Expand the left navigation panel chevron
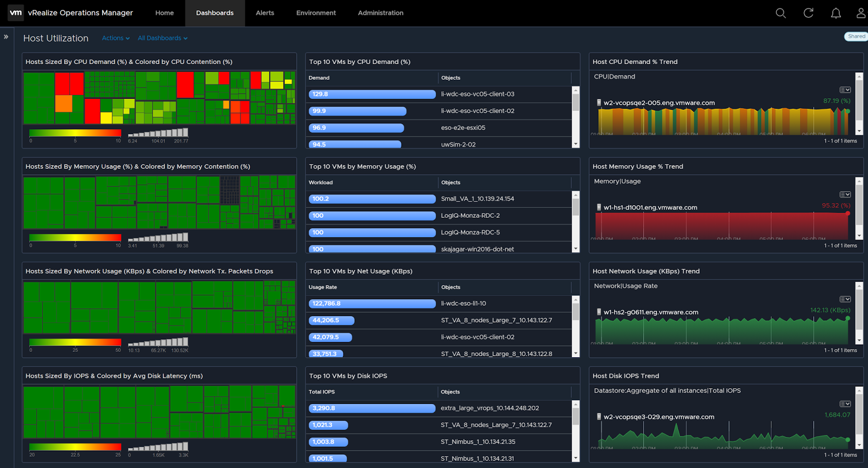The width and height of the screenshot is (868, 468). [x=6, y=37]
